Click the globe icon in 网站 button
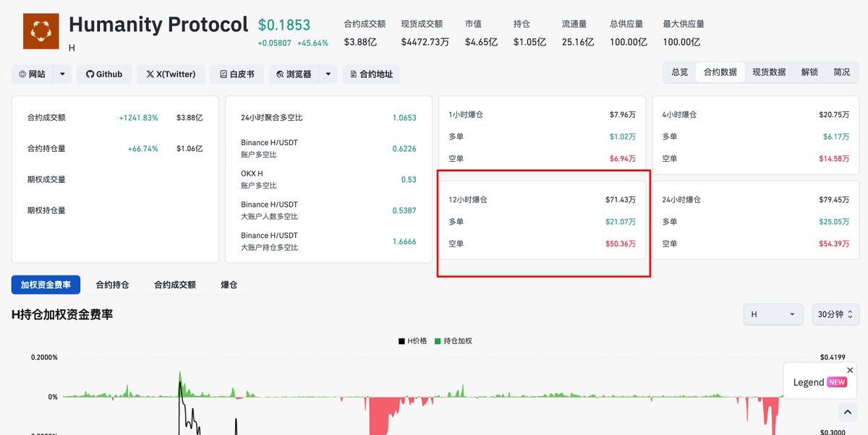This screenshot has width=868, height=435. (x=22, y=74)
